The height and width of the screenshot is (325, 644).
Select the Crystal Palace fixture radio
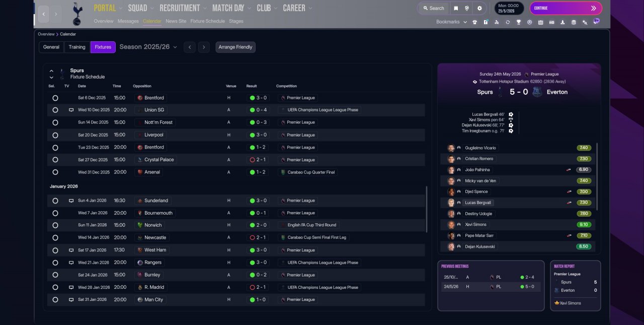55,160
